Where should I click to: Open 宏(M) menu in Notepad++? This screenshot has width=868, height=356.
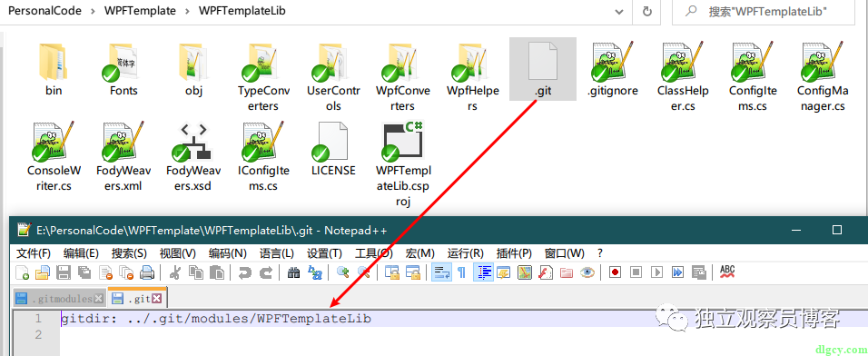point(419,253)
